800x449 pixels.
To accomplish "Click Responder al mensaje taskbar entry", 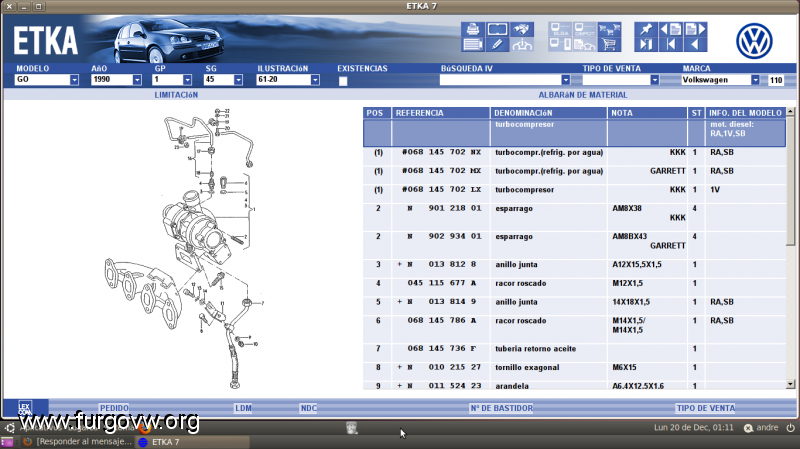I will 78,442.
